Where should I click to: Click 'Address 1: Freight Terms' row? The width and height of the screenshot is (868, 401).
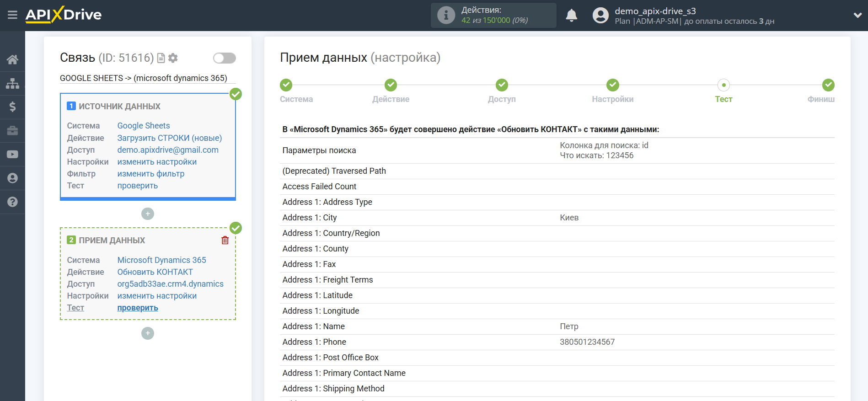tap(557, 280)
